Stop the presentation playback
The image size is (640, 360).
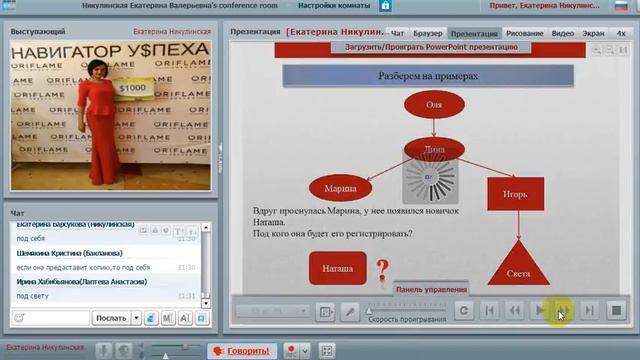click(616, 311)
